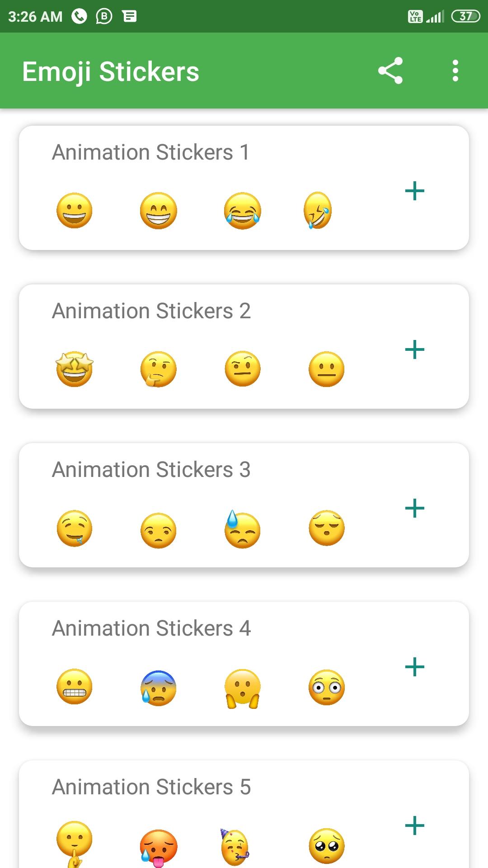Viewport: 488px width, 868px height.
Task: Select the tears of joy emoji sticker
Action: [243, 211]
